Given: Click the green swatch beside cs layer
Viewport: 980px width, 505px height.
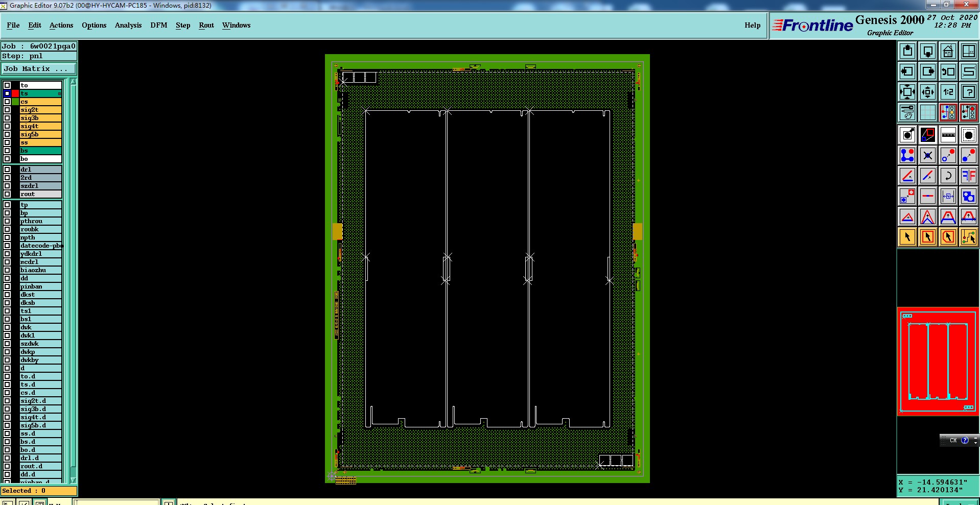Looking at the screenshot, I should coord(15,102).
